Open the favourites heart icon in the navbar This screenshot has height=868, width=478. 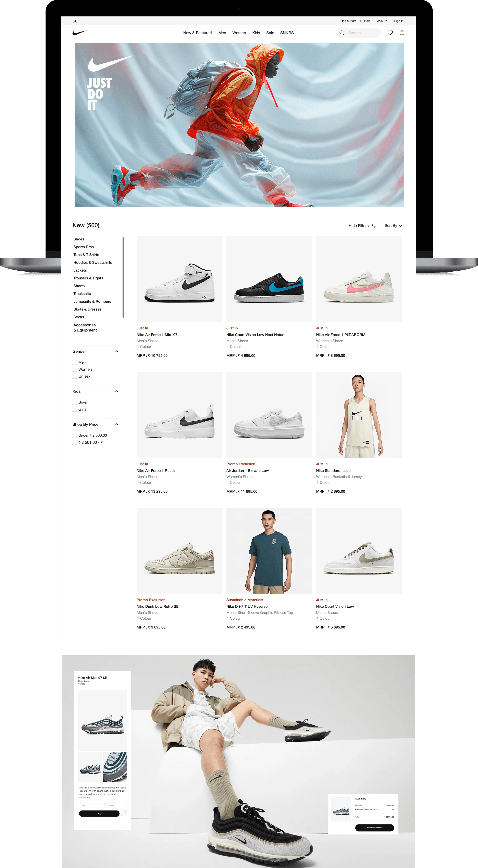click(x=390, y=33)
